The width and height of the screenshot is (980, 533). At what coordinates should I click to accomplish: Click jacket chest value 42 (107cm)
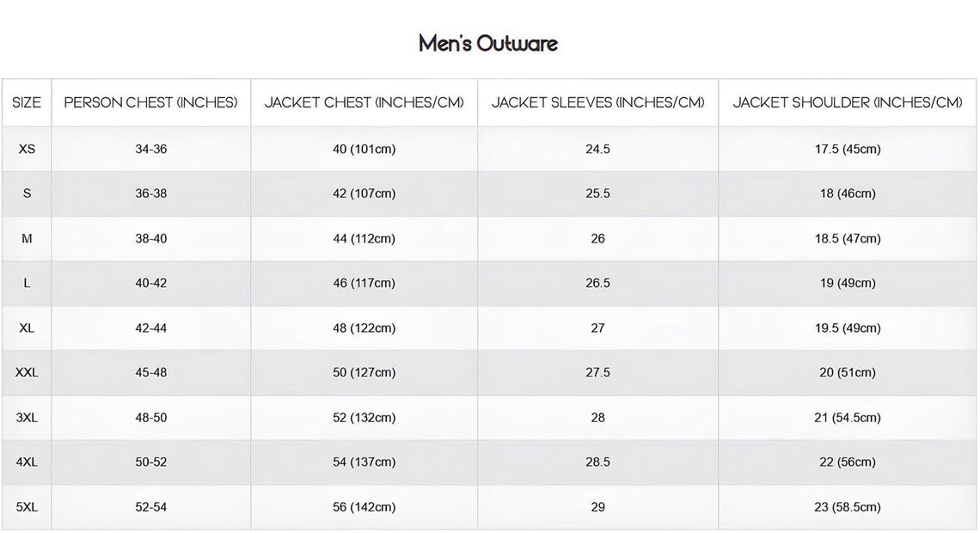(x=364, y=193)
